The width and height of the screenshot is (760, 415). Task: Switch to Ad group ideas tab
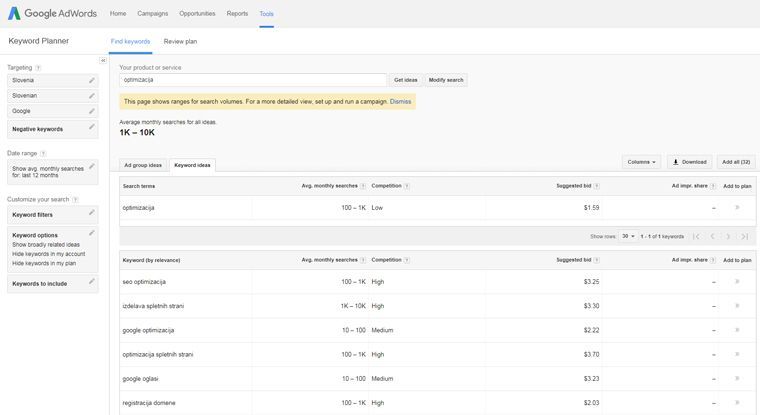coord(143,165)
